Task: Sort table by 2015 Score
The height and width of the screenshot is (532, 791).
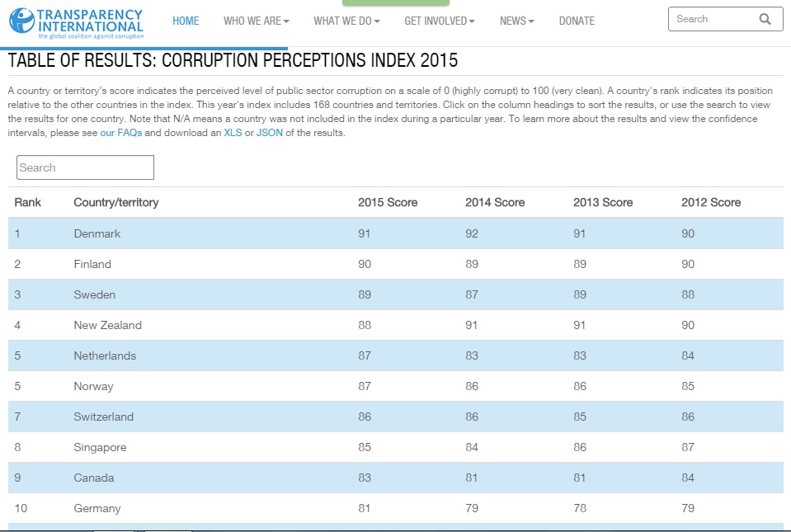Action: (387, 202)
